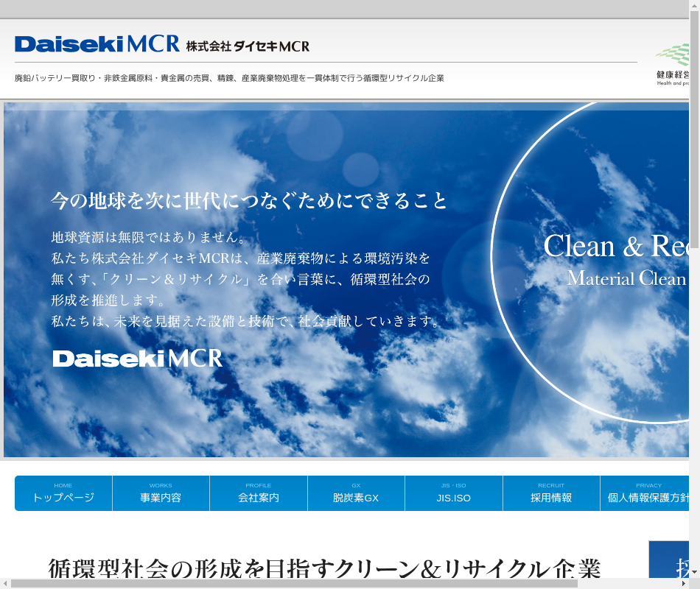Click the 株式会社ダイセキMCR company name text
The height and width of the screenshot is (589, 700).
pyautogui.click(x=248, y=46)
